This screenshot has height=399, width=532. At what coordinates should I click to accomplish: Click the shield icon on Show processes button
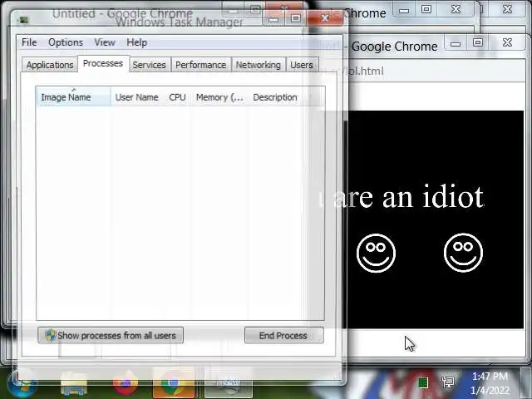point(51,335)
